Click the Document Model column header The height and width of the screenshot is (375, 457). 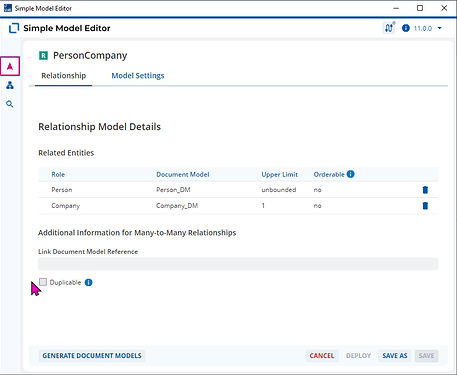183,174
